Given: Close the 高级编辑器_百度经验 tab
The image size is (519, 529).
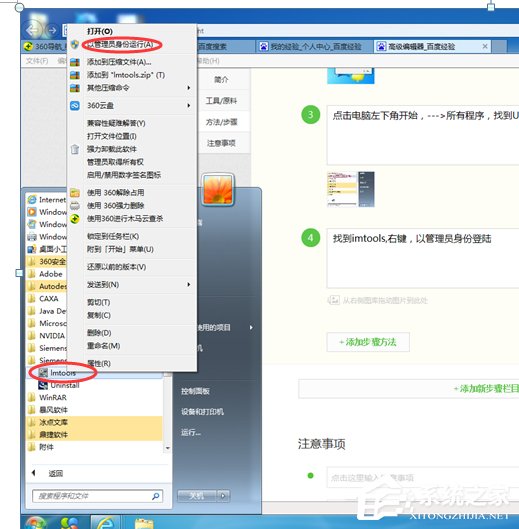Looking at the screenshot, I should click(485, 46).
